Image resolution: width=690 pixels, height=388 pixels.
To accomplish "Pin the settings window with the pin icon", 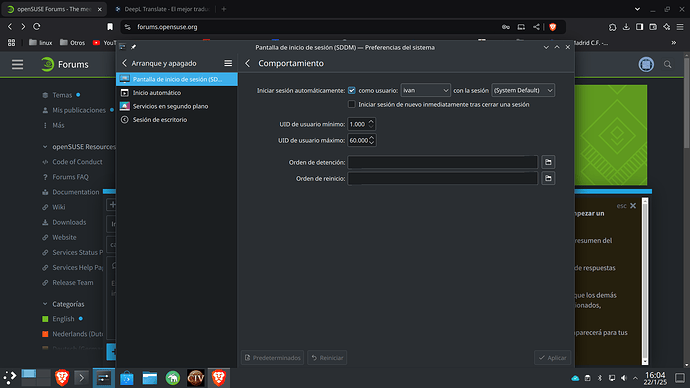I will pos(133,47).
